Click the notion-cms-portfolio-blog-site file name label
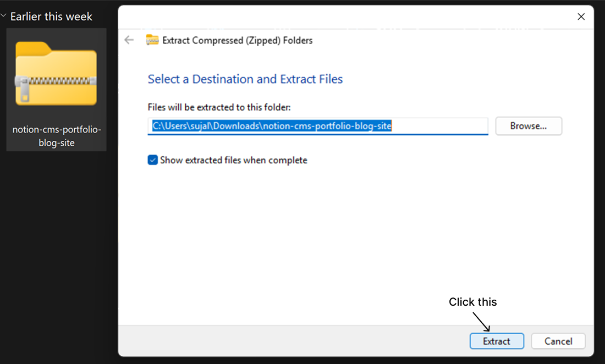This screenshot has height=364, width=605. [57, 136]
